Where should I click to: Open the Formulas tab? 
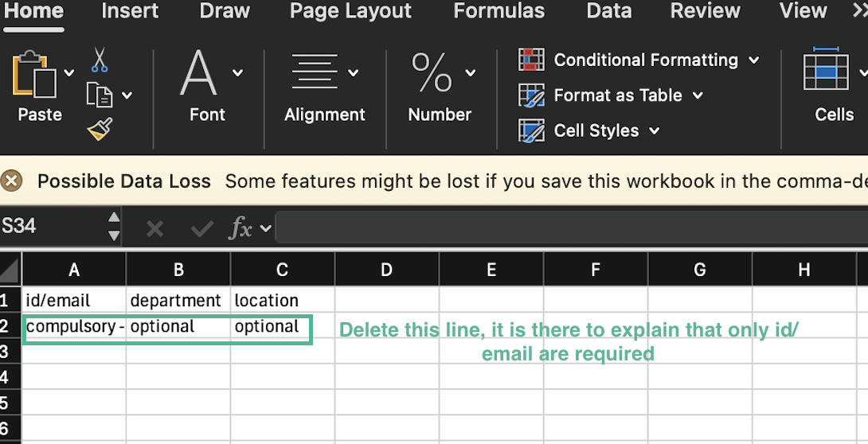tap(499, 11)
